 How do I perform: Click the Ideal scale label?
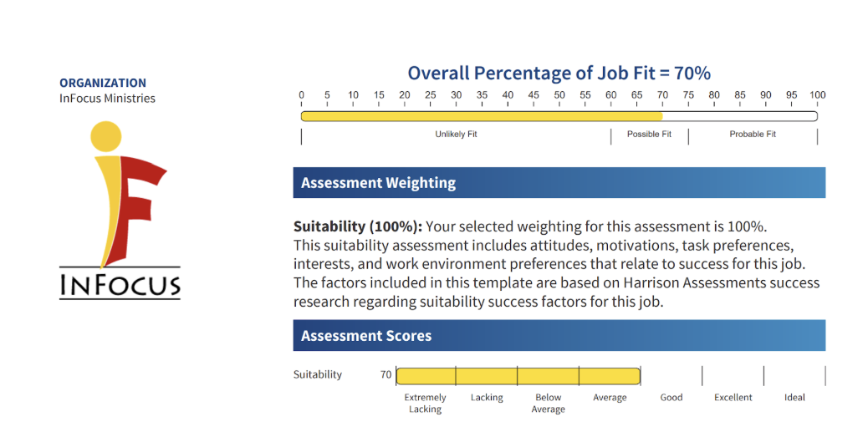794,398
